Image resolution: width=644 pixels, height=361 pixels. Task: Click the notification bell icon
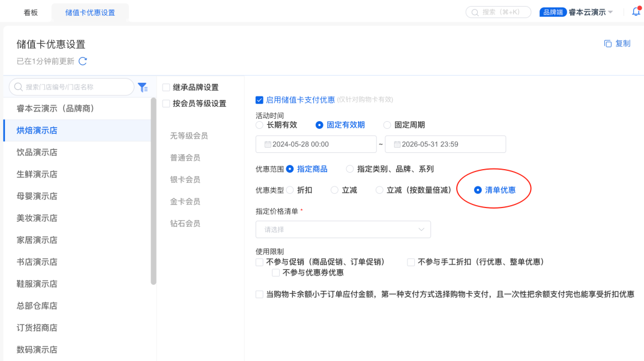pyautogui.click(x=636, y=12)
